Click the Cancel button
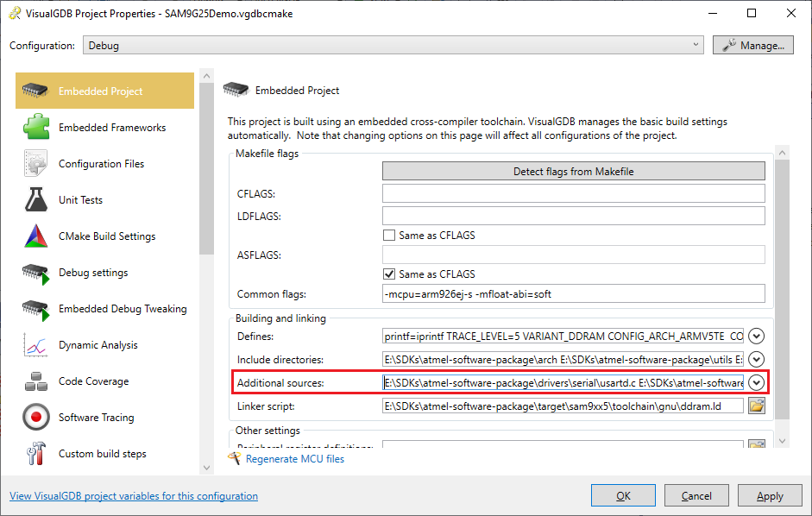The image size is (812, 516). (x=696, y=496)
